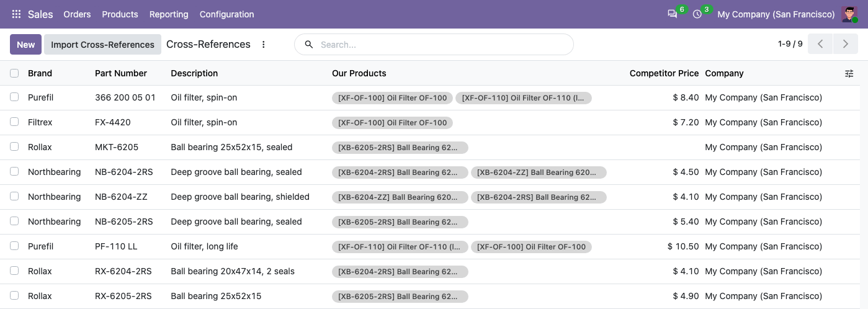868x309 pixels.
Task: Open the Orders menu
Action: click(x=77, y=14)
